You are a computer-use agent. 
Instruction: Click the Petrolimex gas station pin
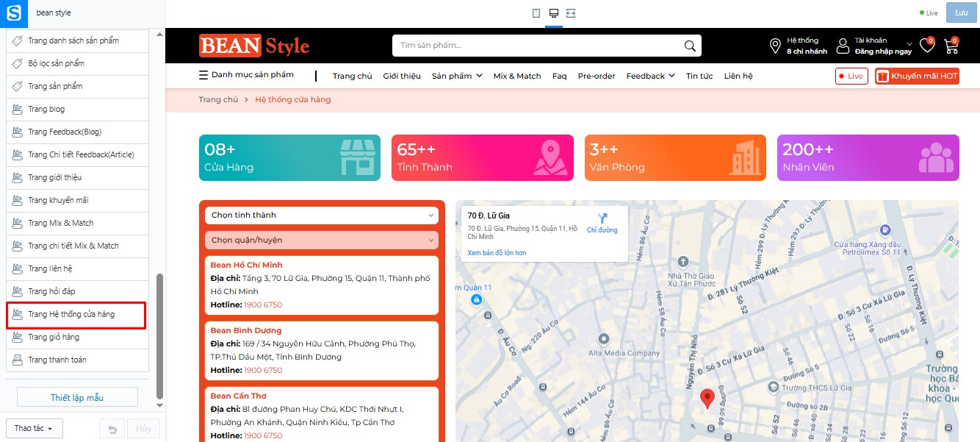coord(885,230)
